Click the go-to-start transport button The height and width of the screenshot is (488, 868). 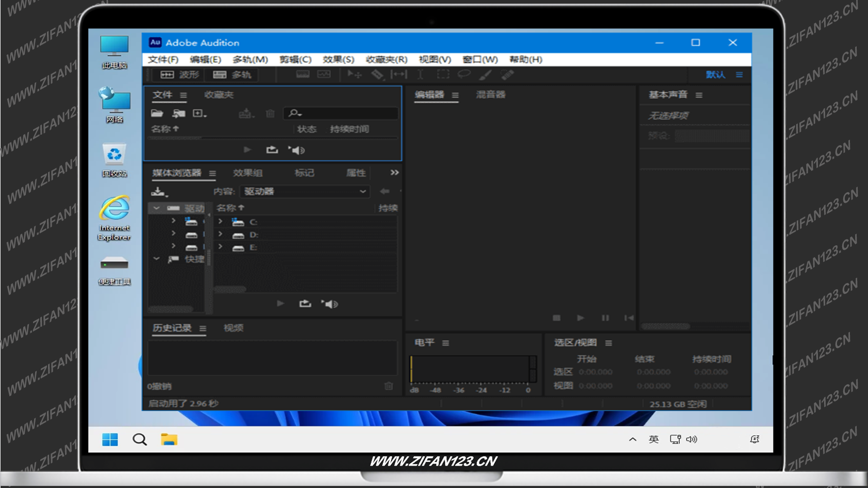tap(629, 318)
